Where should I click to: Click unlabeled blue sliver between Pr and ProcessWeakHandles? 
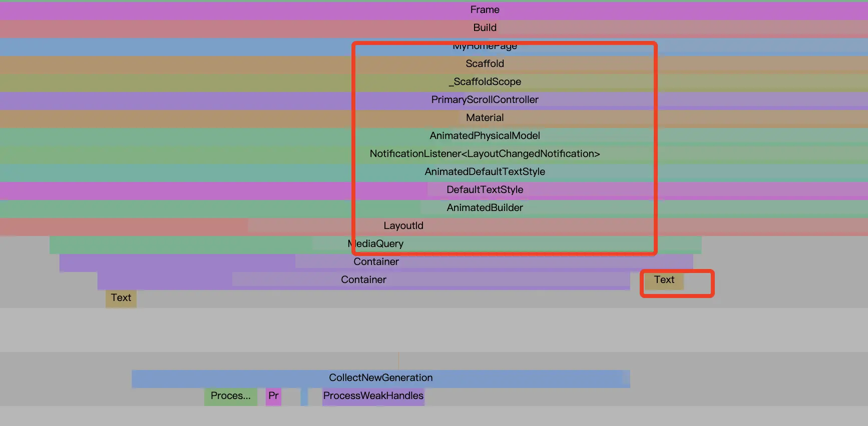pos(304,396)
